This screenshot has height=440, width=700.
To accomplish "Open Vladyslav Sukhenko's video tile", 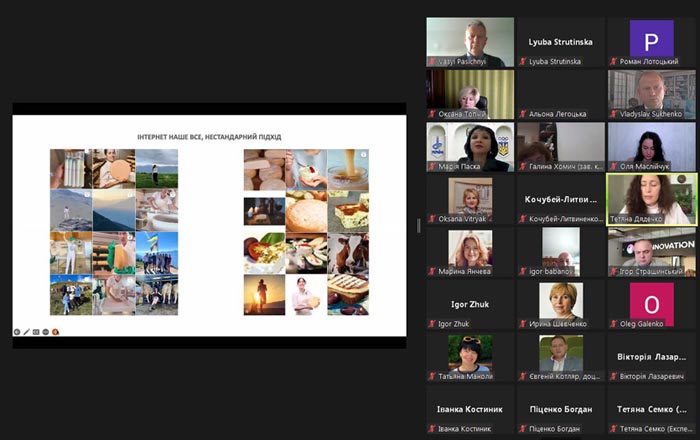I will pyautogui.click(x=651, y=94).
